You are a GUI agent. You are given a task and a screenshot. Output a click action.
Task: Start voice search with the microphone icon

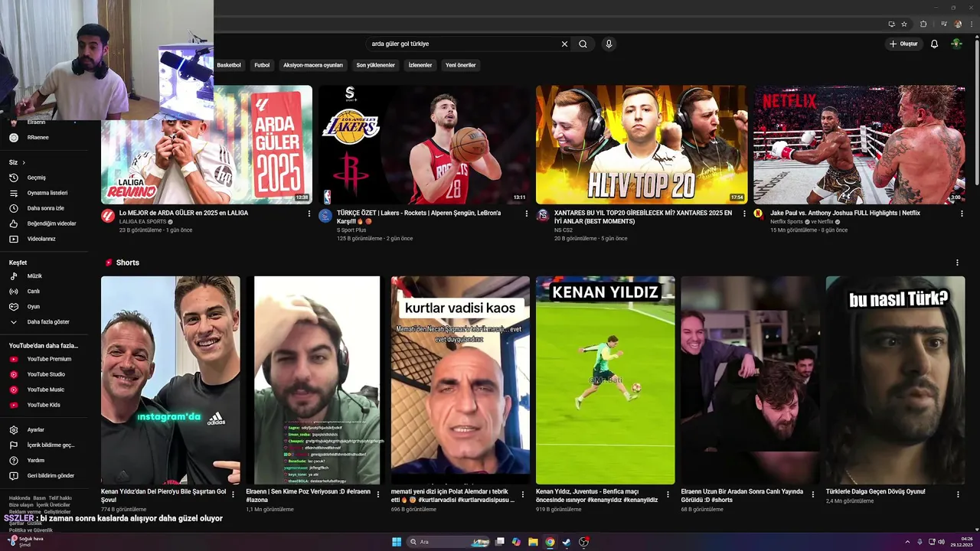pos(609,44)
